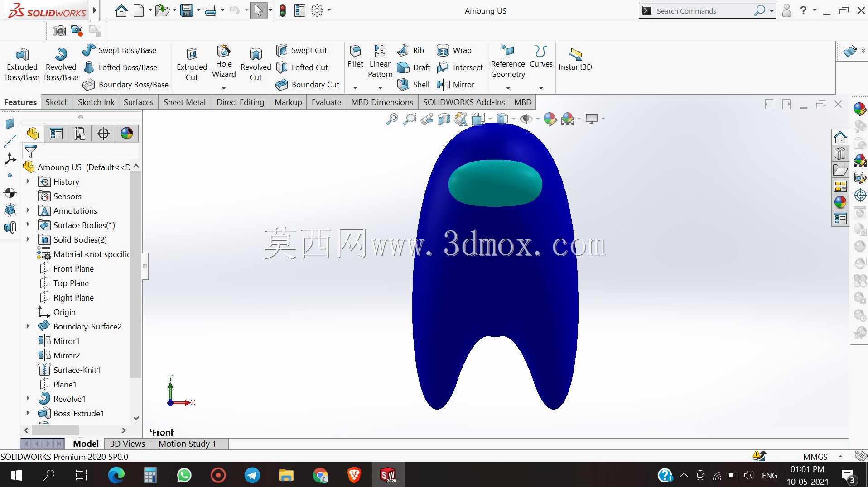Select the Boundary Cut feature

click(x=308, y=85)
